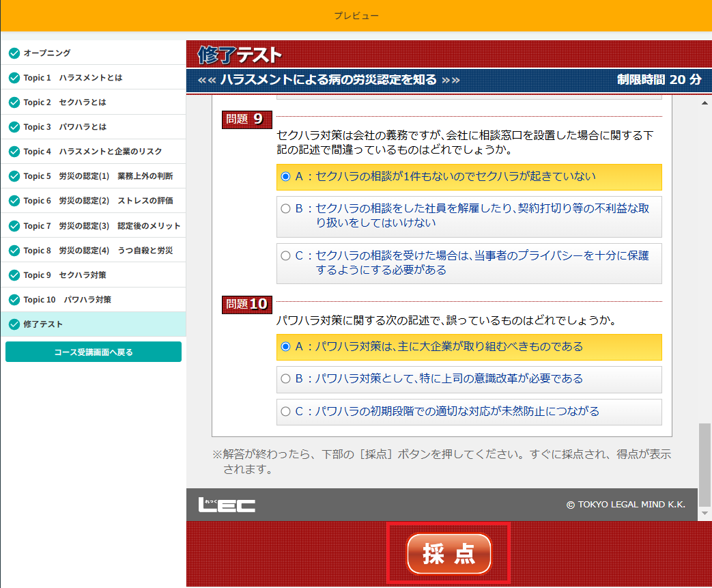Click the question 9 prompt about 相談窓口
Screen dimensions: 712x588
point(465,142)
